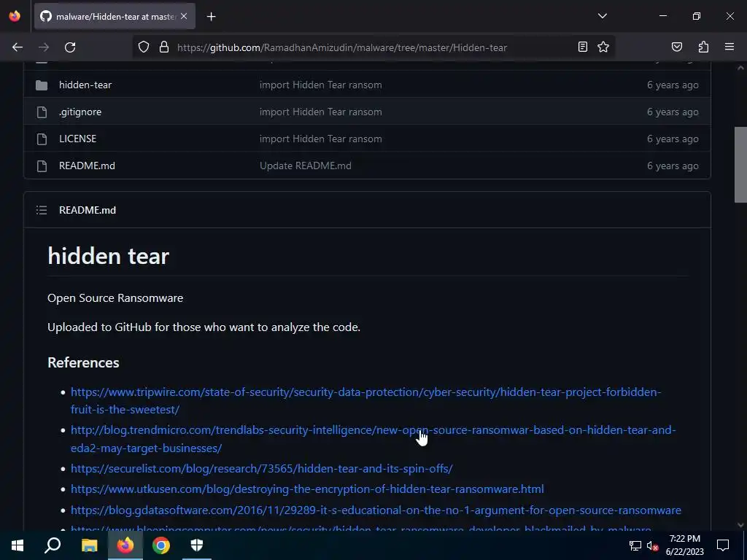Click the file icon beside README.md
This screenshot has width=747, height=560.
tap(42, 166)
